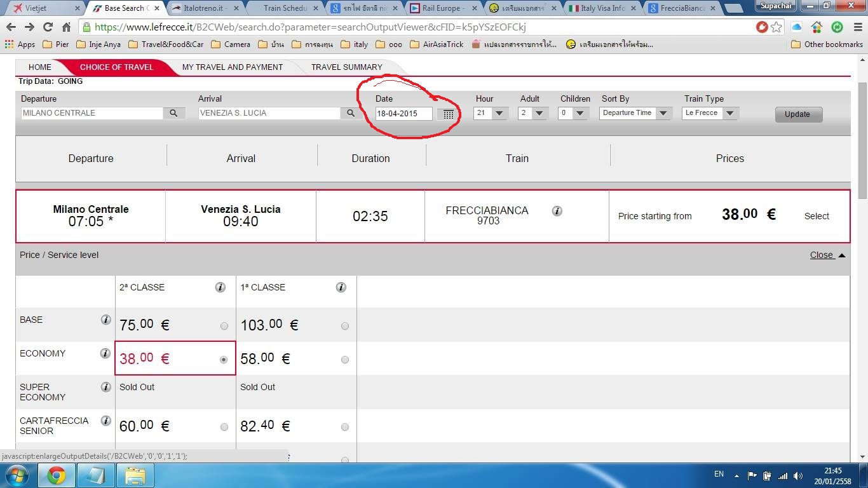
Task: Switch to the Italotreno.it browser tab
Action: click(205, 8)
